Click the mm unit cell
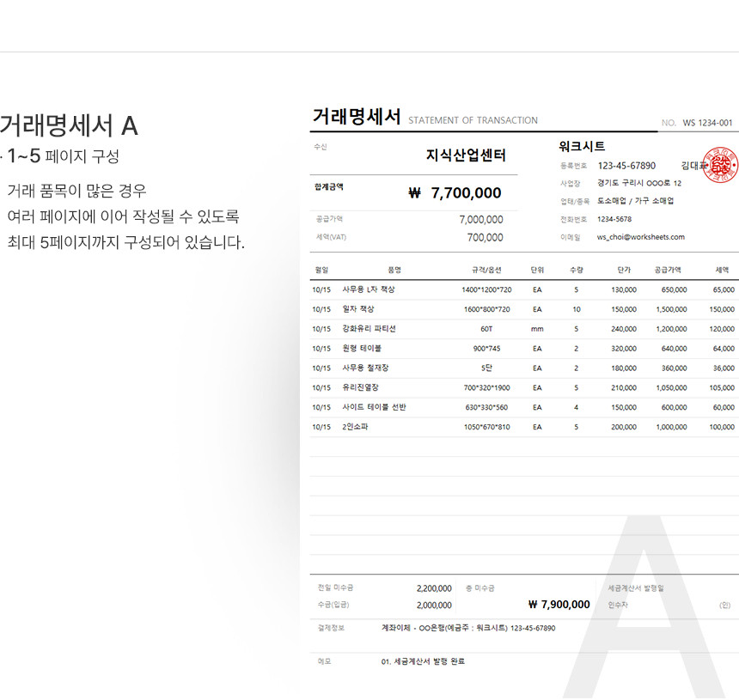Screen dimensions: 739x700 pyautogui.click(x=537, y=329)
